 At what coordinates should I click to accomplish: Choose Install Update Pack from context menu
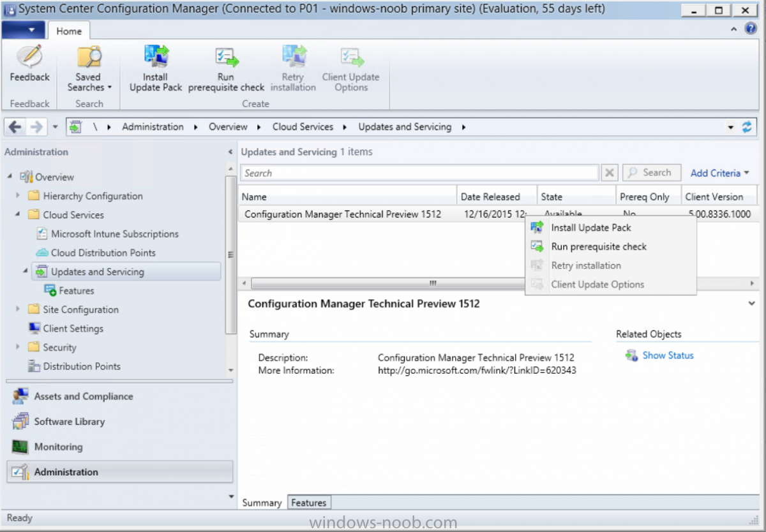tap(610, 228)
